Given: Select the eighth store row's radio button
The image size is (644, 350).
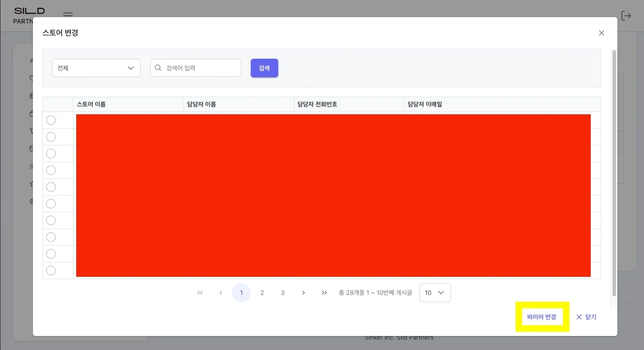Looking at the screenshot, I should tap(51, 237).
